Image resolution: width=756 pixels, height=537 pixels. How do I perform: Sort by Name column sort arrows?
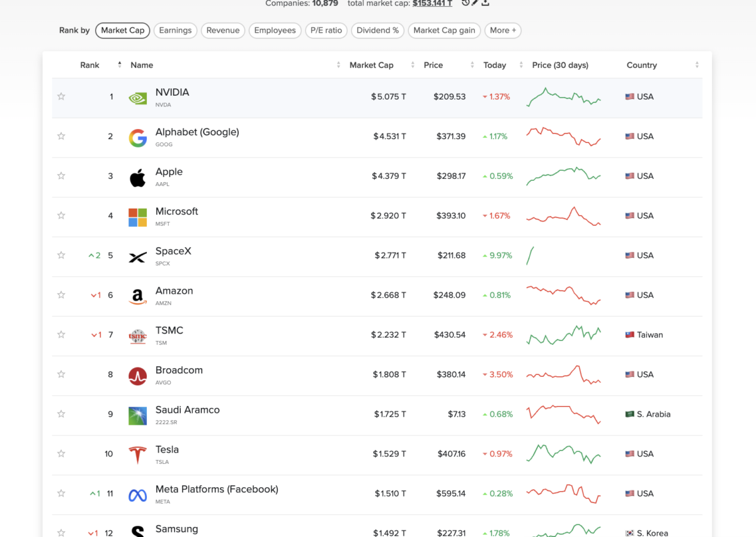coord(338,65)
